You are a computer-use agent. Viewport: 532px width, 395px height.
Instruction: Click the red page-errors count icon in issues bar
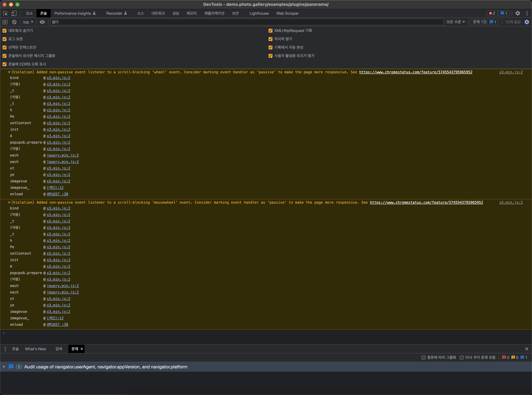coord(504,357)
